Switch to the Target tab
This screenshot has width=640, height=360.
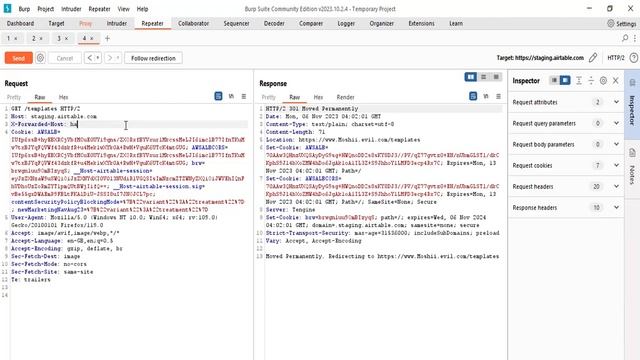tap(56, 23)
